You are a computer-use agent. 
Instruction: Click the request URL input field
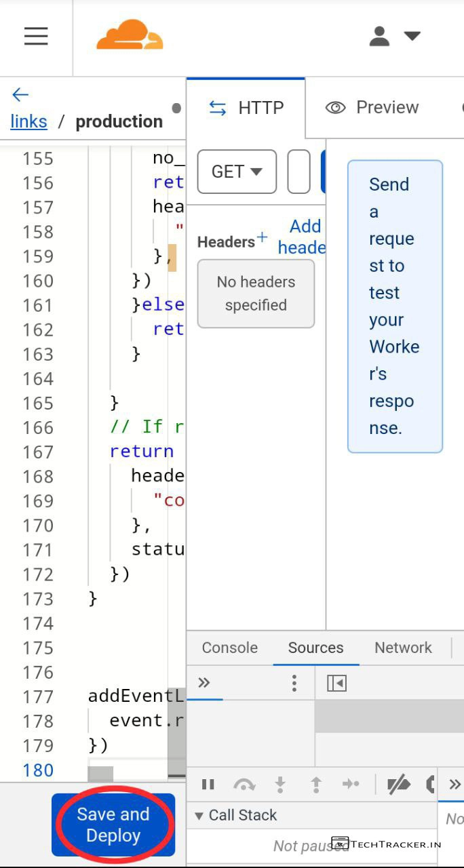[x=298, y=172]
